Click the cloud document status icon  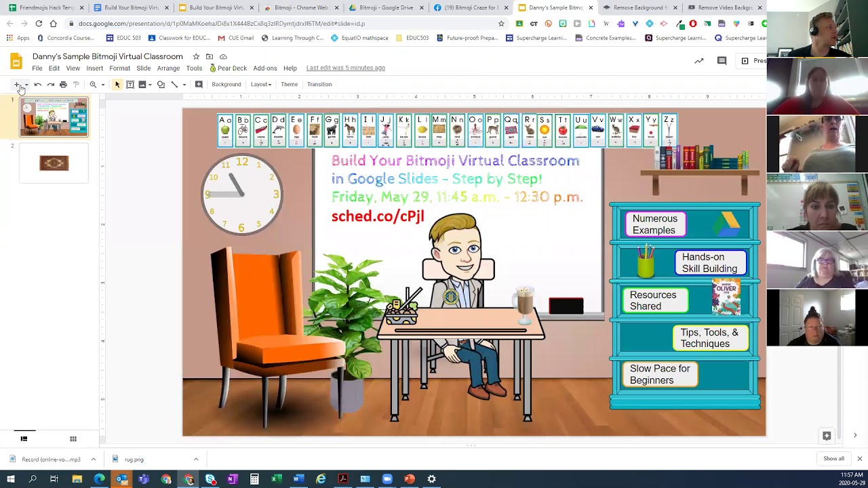(x=223, y=56)
